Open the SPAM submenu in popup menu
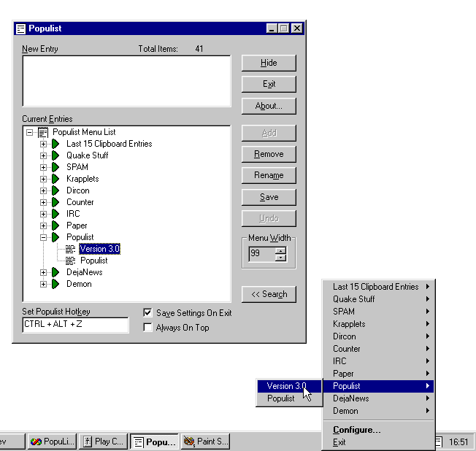This screenshot has height=451, width=476. (x=379, y=312)
